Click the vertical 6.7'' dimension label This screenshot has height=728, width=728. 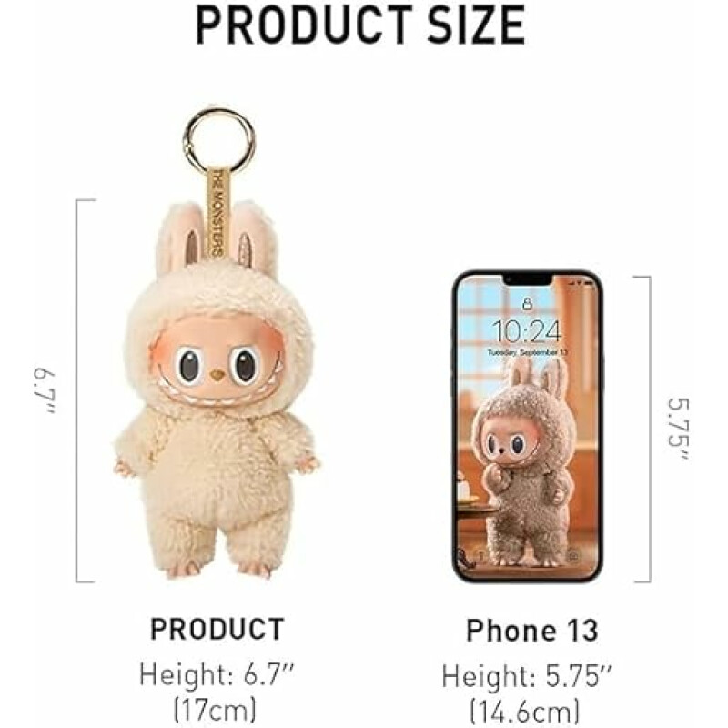coord(44,392)
